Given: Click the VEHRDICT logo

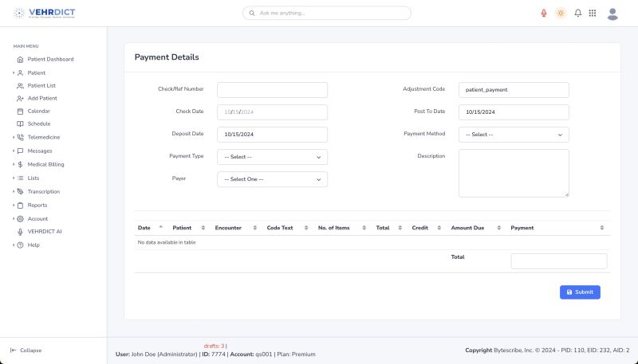Looking at the screenshot, I should (x=45, y=13).
